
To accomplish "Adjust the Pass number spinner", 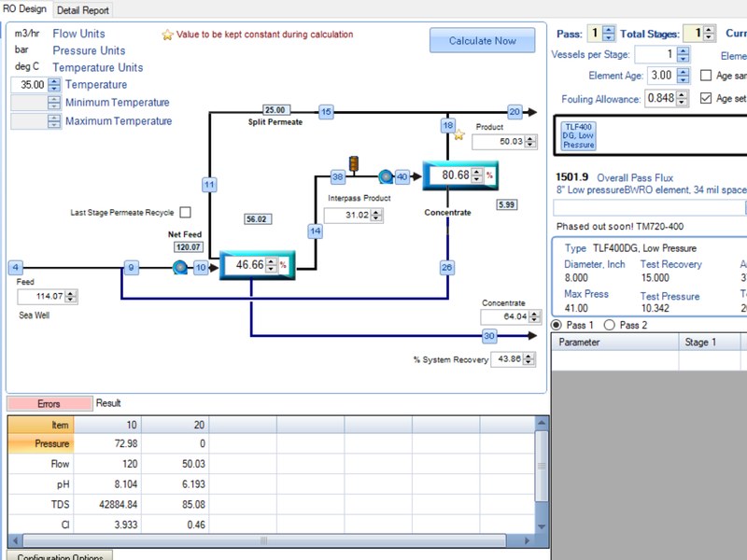I will tap(609, 34).
